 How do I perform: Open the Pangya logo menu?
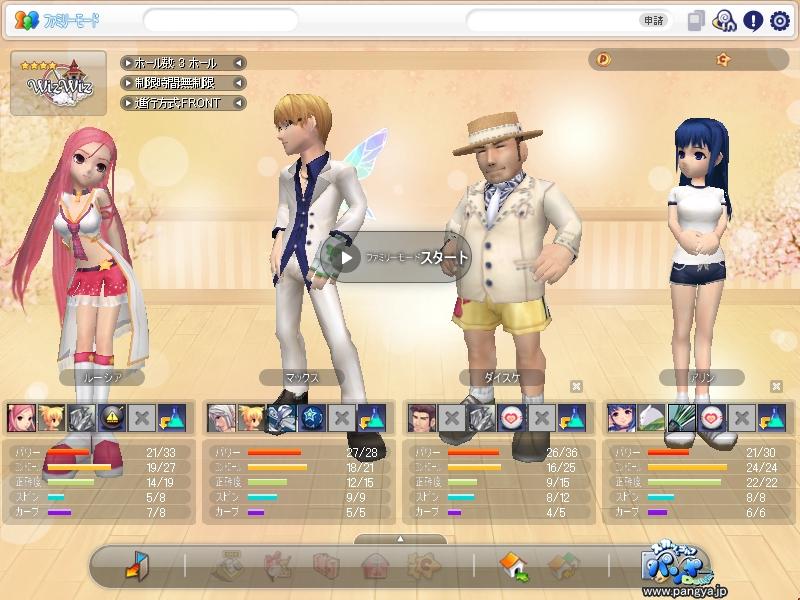pyautogui.click(x=677, y=564)
